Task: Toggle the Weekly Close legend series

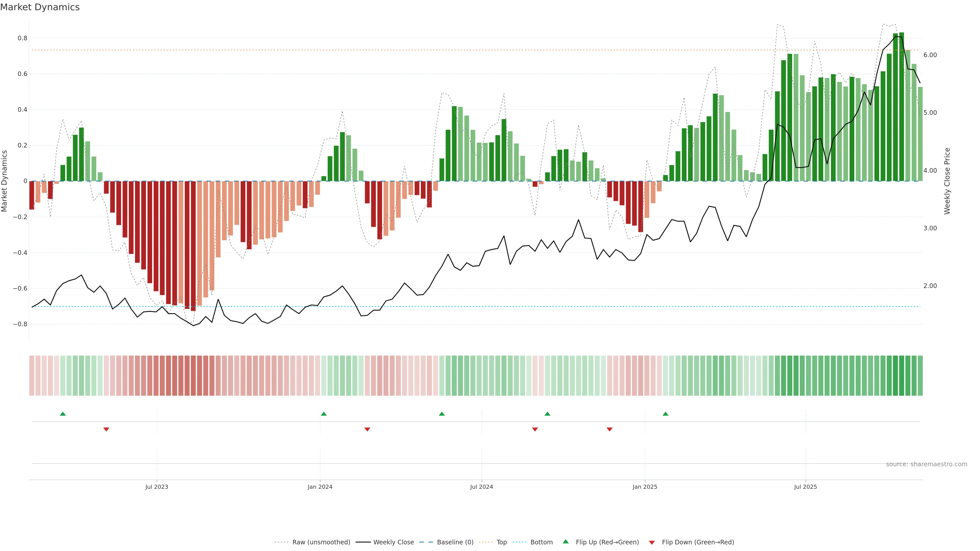Action: pos(393,542)
